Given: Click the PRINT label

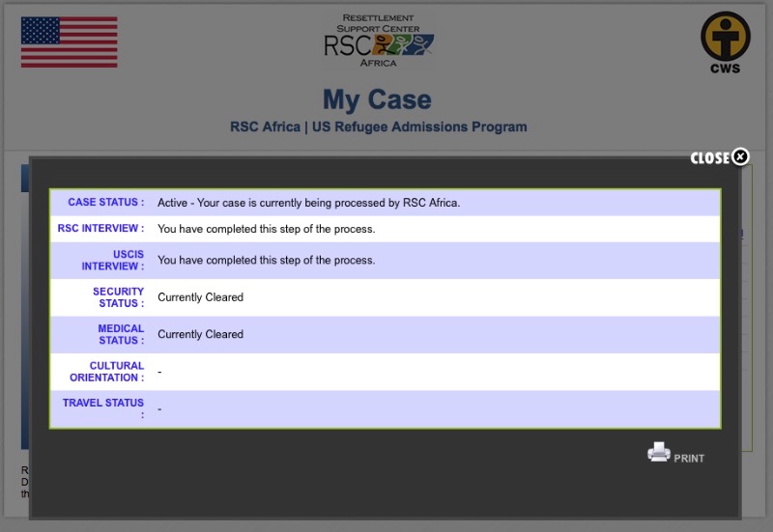Looking at the screenshot, I should point(689,458).
